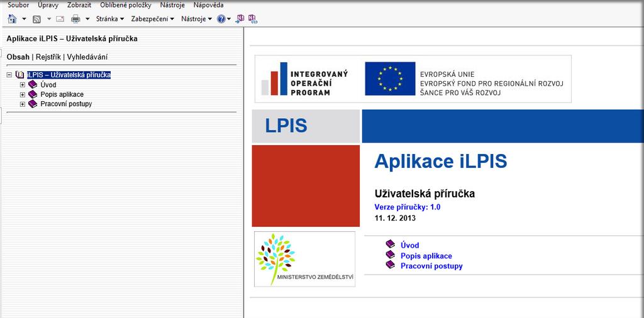This screenshot has height=318, width=644.
Task: Expand the Pracovní postupy tree node
Action: click(x=23, y=104)
